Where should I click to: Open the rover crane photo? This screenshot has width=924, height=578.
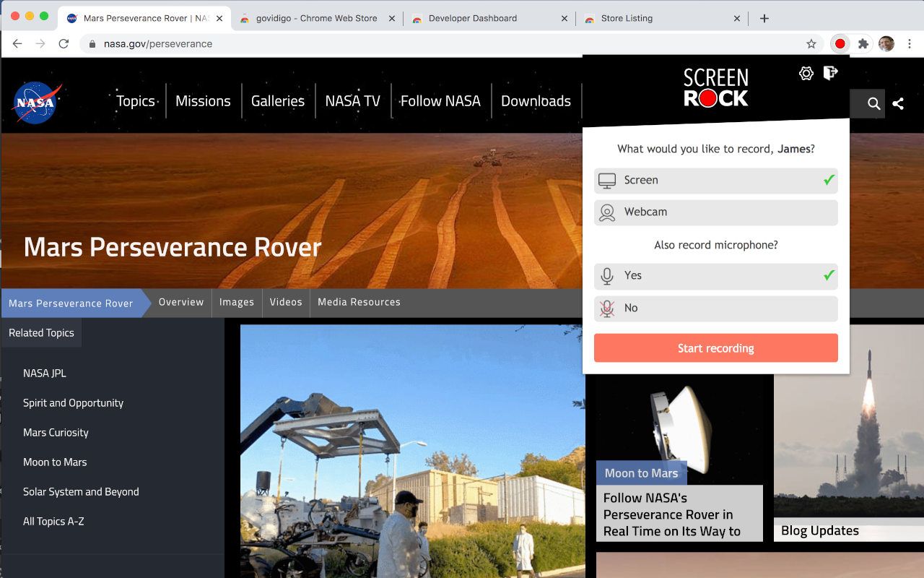413,452
